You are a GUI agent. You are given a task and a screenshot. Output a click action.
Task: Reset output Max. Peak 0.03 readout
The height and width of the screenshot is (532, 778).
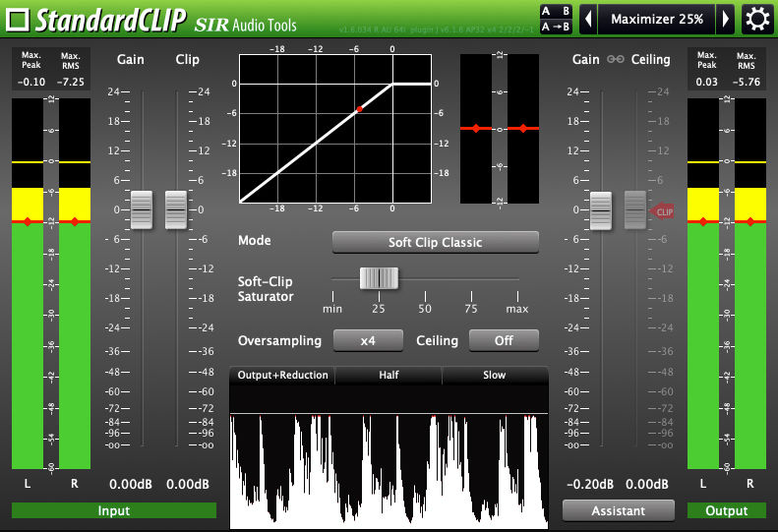point(706,82)
